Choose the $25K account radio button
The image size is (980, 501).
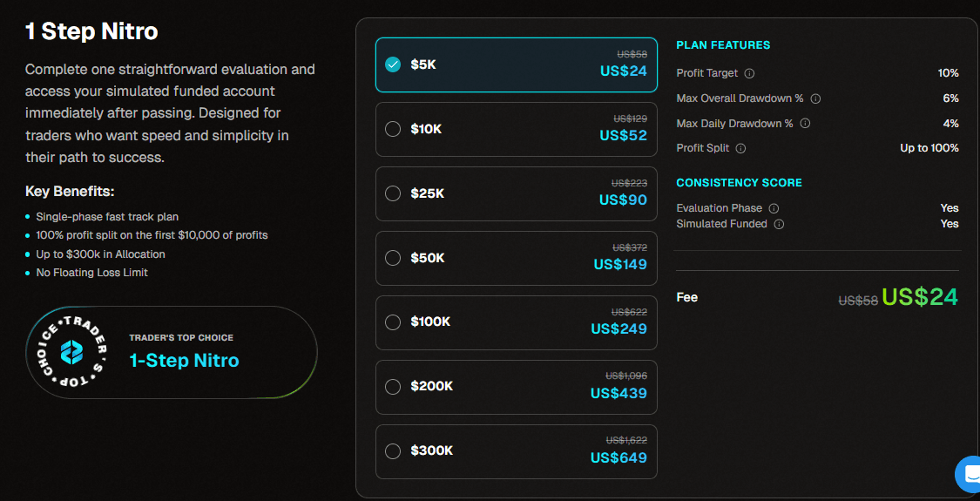pos(393,193)
